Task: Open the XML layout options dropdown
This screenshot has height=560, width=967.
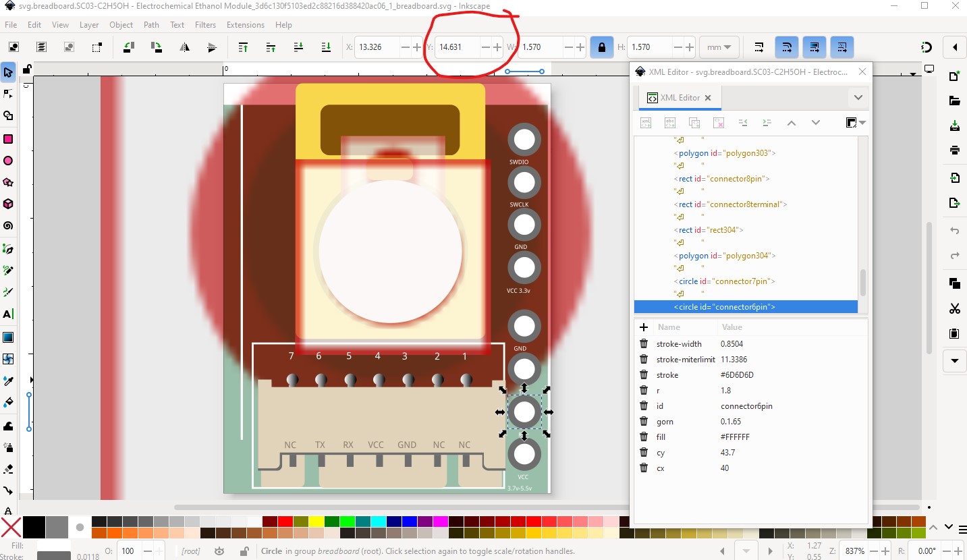Action: point(855,123)
